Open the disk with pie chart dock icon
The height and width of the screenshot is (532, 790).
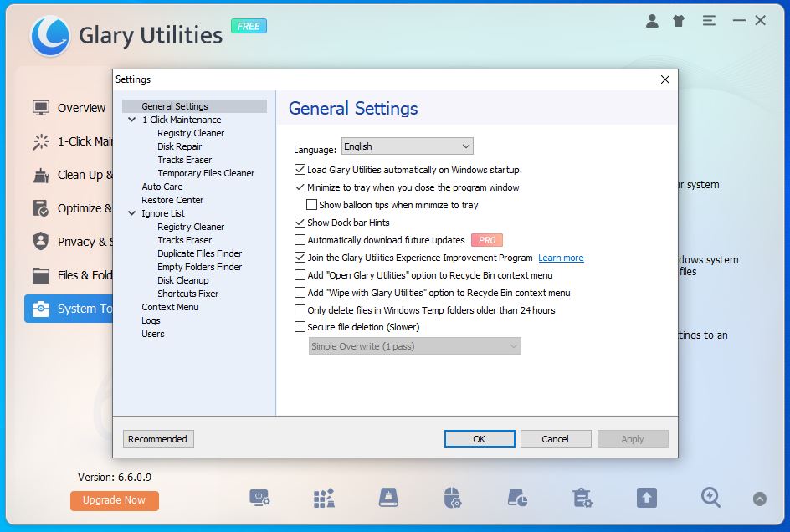click(517, 498)
